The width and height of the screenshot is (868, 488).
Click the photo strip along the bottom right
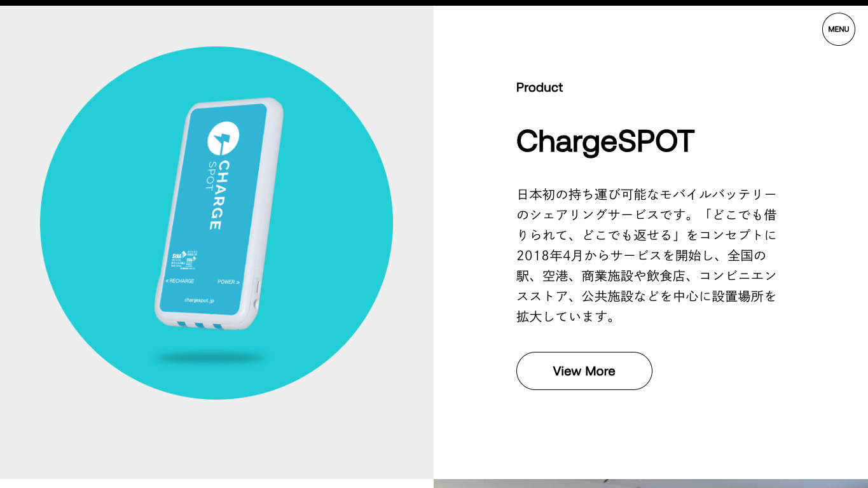coord(651,484)
